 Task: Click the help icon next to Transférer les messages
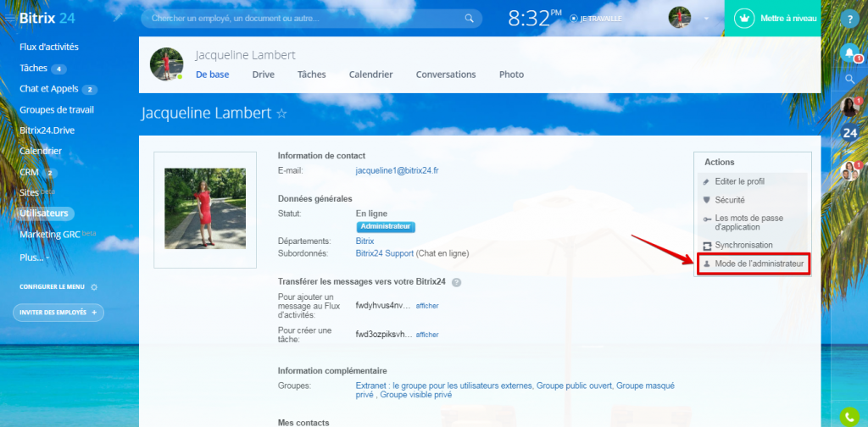[456, 282]
